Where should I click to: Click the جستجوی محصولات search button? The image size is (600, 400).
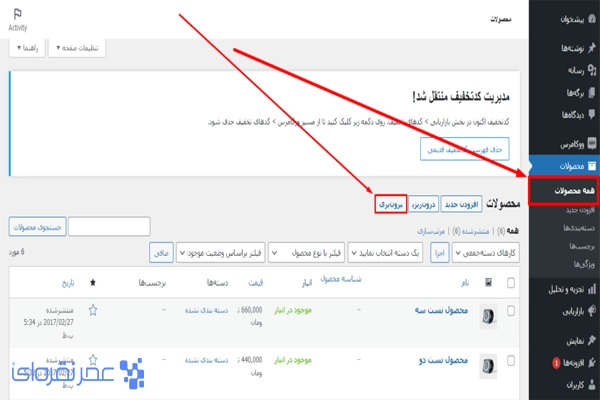pyautogui.click(x=38, y=227)
